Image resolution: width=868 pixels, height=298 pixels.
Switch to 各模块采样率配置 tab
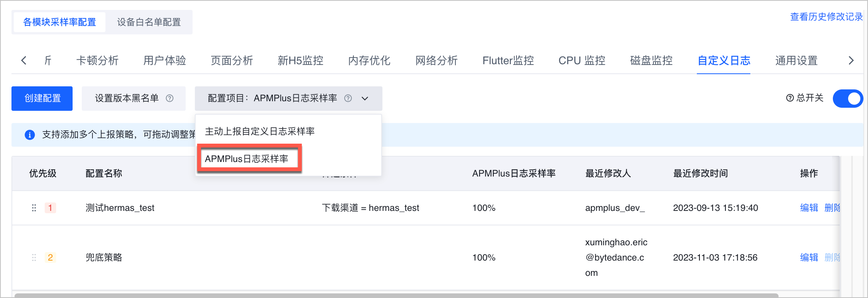click(60, 22)
